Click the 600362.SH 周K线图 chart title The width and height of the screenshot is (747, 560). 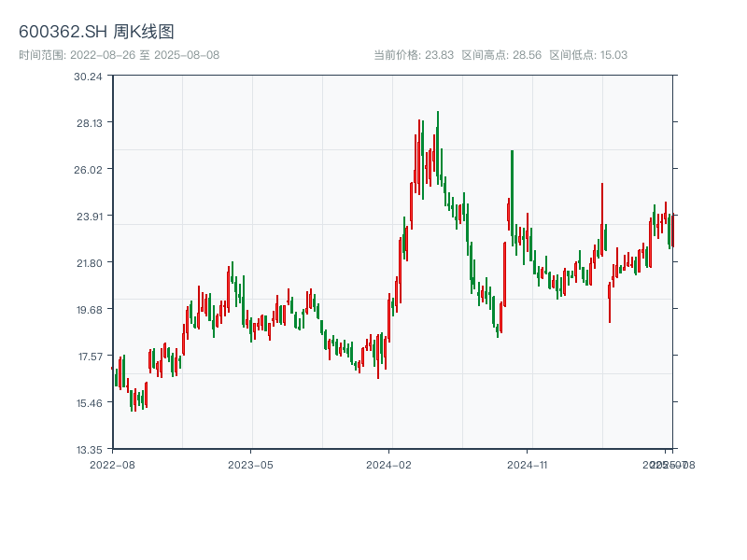[96, 32]
